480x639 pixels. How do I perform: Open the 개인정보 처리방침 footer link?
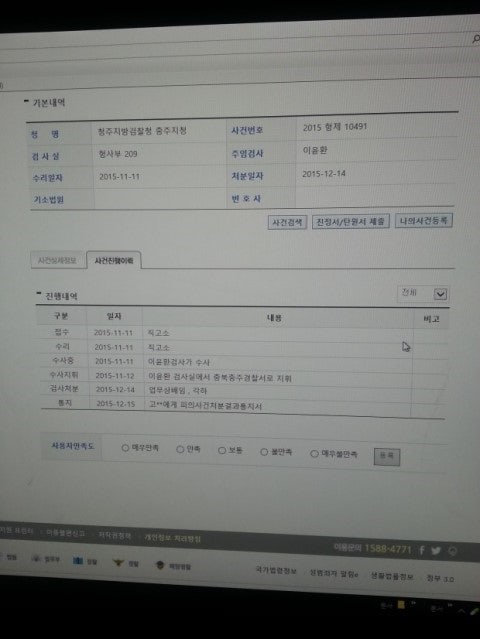[x=172, y=538]
